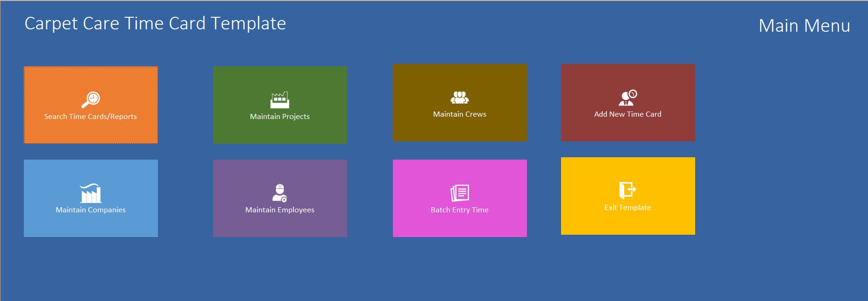Open the Maintain Companies text label
The height and width of the screenshot is (301, 868).
point(91,210)
